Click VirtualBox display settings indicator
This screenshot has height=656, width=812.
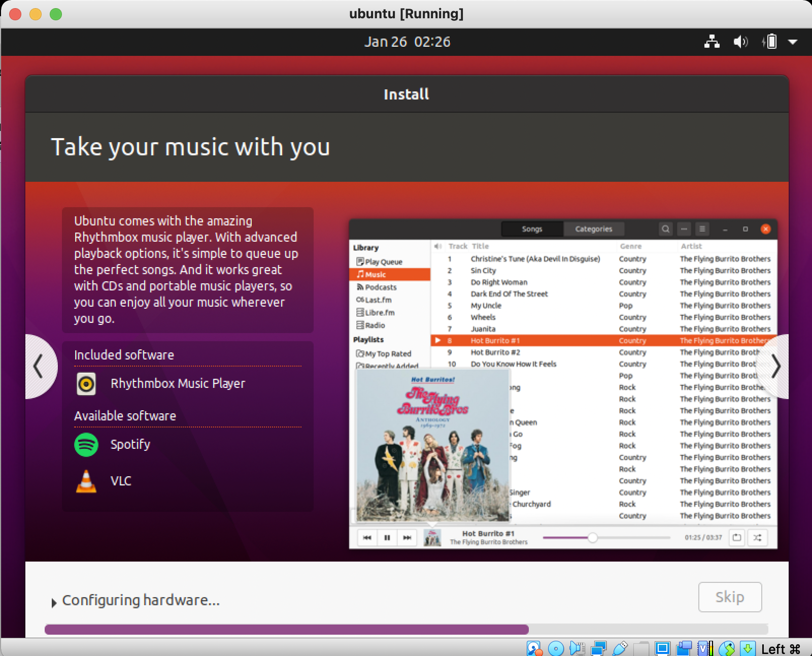point(662,648)
